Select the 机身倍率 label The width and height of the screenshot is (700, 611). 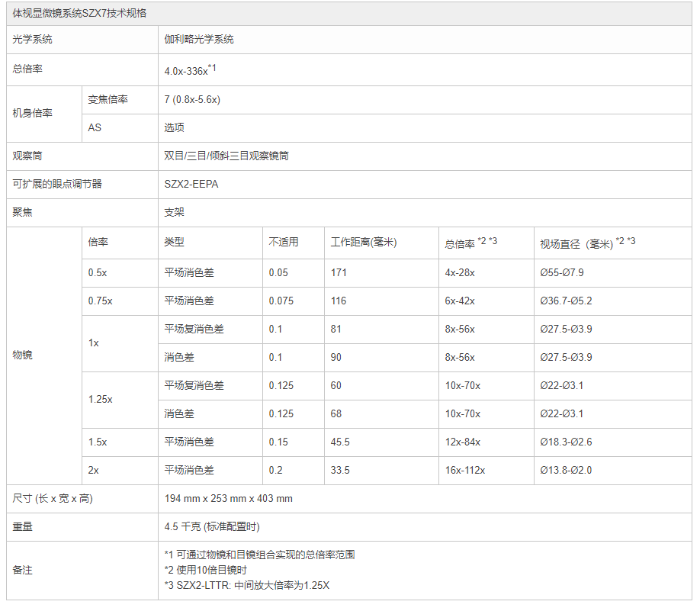pyautogui.click(x=32, y=114)
